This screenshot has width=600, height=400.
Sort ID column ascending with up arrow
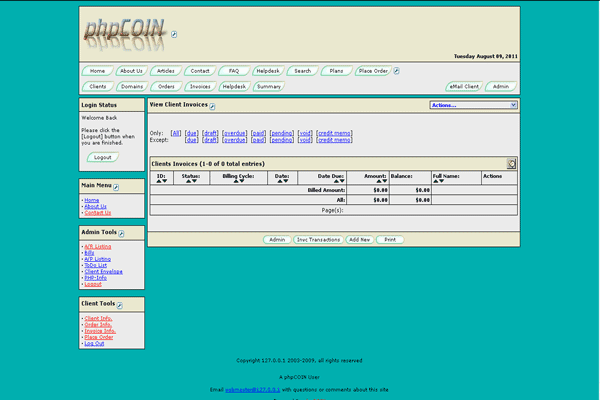(x=159, y=181)
